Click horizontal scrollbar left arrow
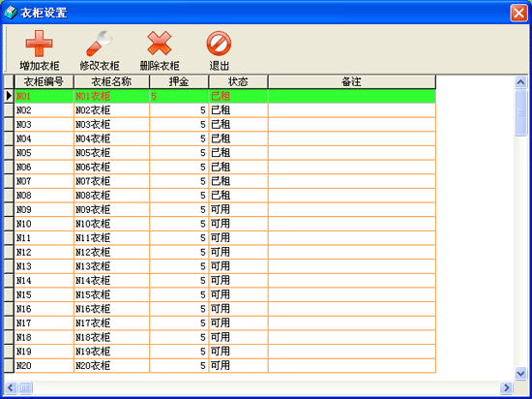 pos(11,387)
